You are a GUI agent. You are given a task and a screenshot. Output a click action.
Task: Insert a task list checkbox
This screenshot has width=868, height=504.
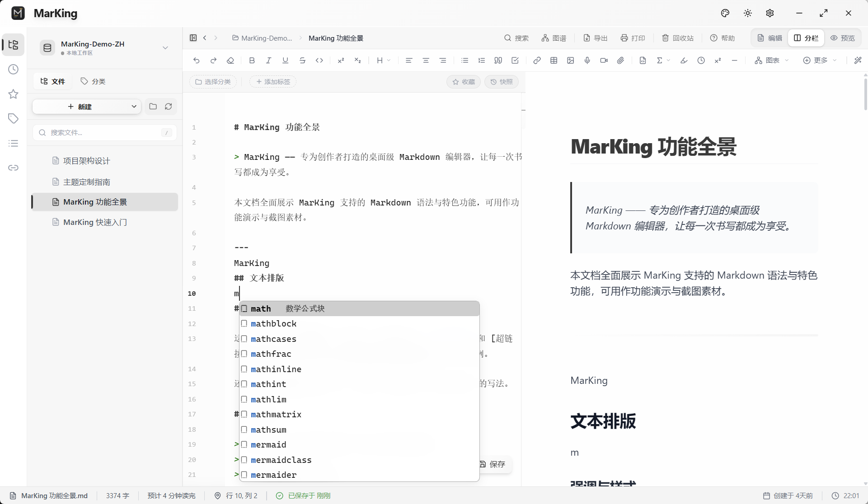515,61
